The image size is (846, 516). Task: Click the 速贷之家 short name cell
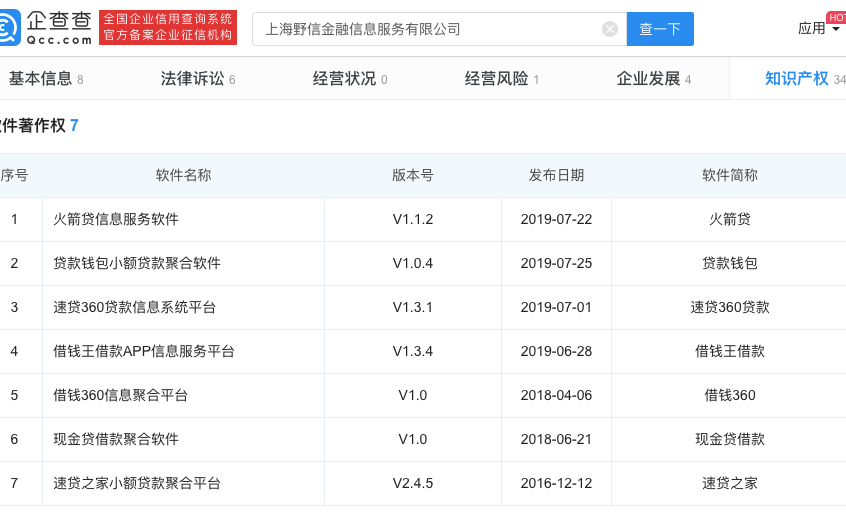click(x=729, y=483)
